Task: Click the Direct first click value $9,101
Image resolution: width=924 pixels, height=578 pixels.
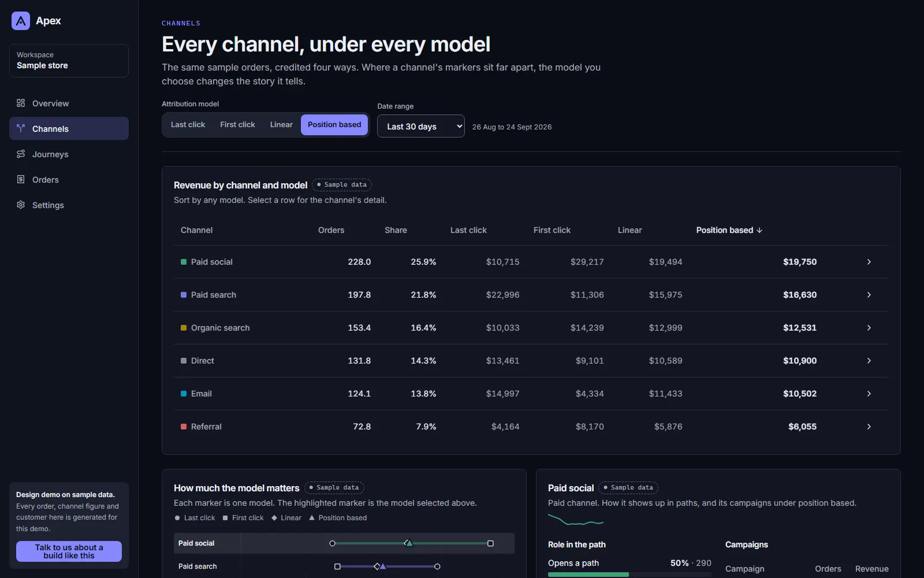Action: [590, 361]
